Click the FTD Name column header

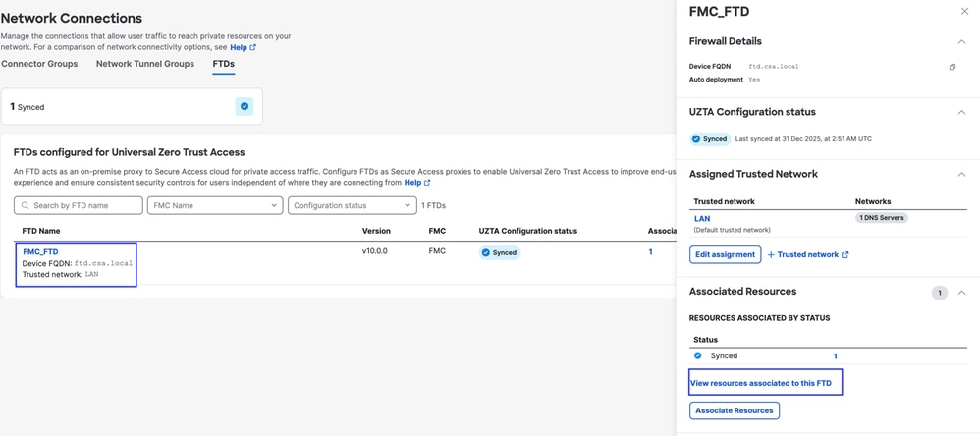(41, 231)
